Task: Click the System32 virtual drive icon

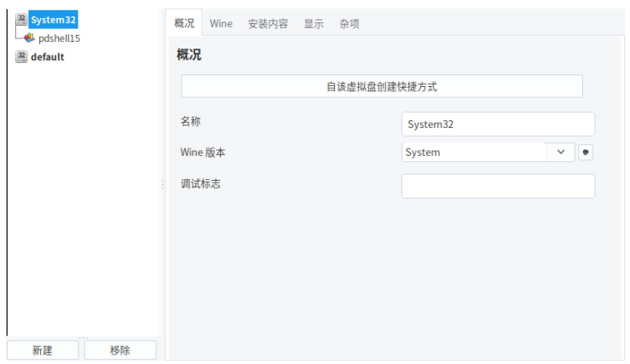Action: click(21, 20)
